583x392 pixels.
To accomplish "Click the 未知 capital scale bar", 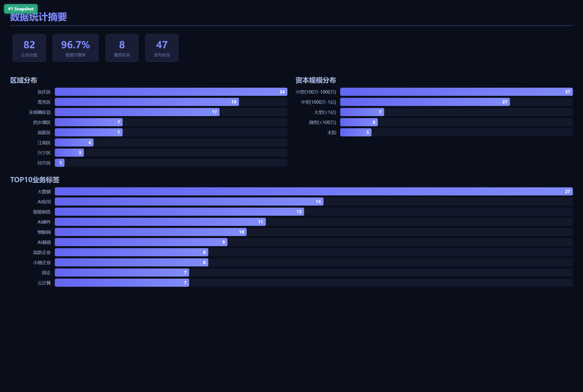I will tap(356, 132).
